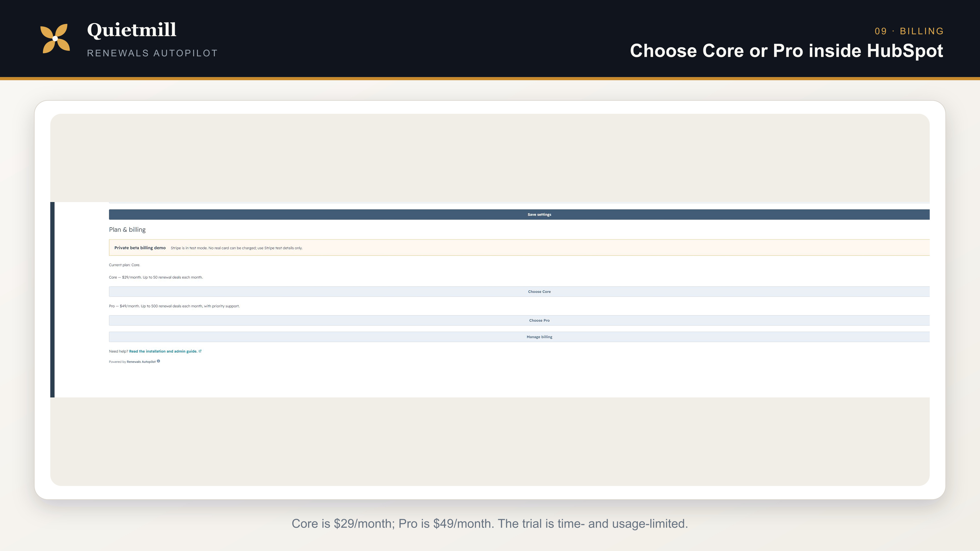Select the Choose Pro plan button
This screenshot has height=551, width=980.
click(x=519, y=320)
